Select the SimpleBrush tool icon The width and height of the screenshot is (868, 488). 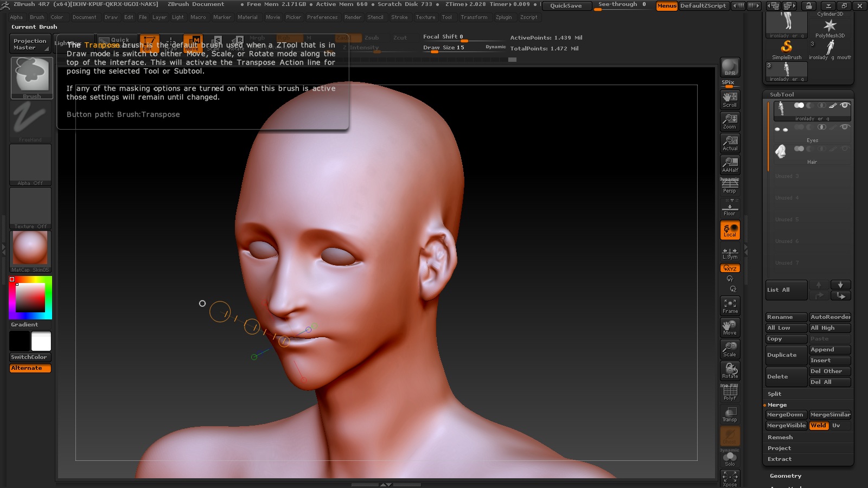[x=787, y=49]
